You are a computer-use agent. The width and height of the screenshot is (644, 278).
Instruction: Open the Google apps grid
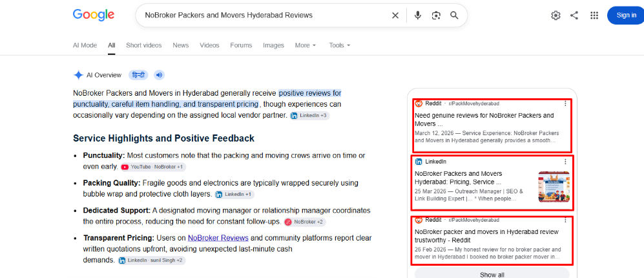594,16
